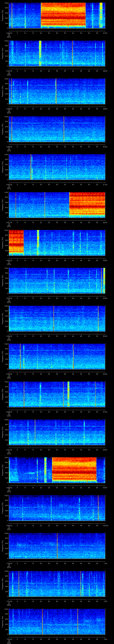Select the spectrogram panel starting at 6:52:00
Viewport: 114px width, 644px height.
pos(57,243)
